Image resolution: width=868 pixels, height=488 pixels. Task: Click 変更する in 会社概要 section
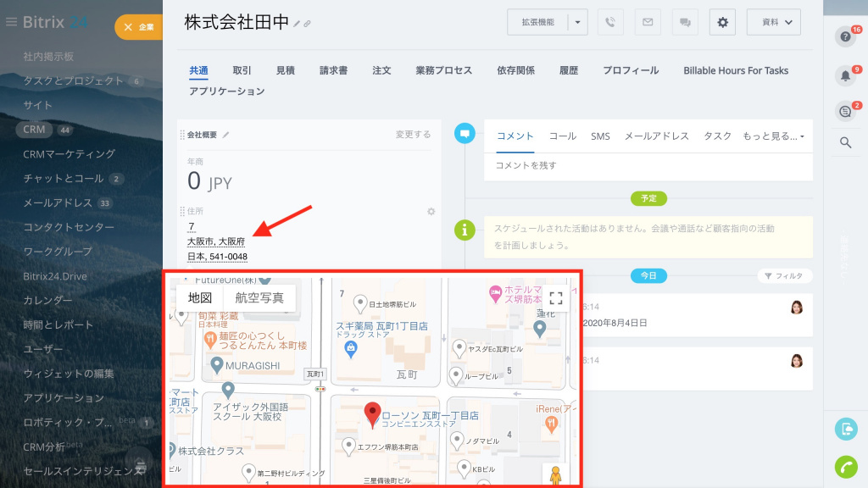tap(413, 135)
